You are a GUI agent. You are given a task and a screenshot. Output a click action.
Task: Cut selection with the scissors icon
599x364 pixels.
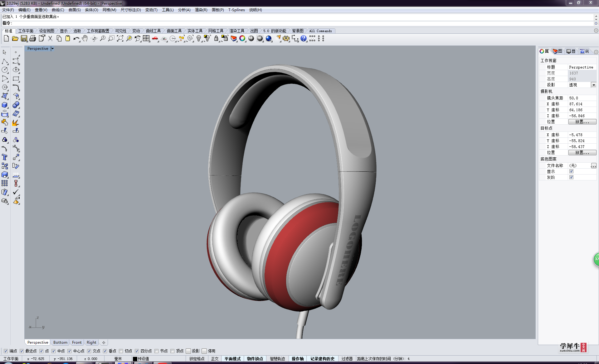click(x=50, y=38)
